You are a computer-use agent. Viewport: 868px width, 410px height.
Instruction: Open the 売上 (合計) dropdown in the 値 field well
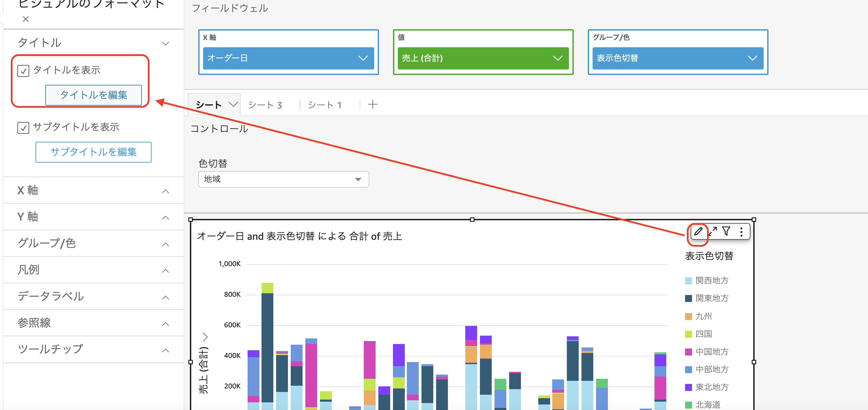pos(557,58)
